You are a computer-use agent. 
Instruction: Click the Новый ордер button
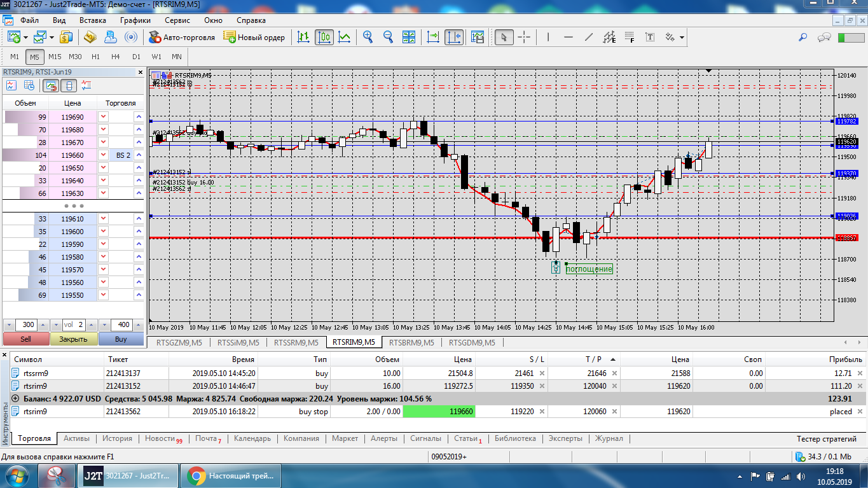(x=254, y=37)
